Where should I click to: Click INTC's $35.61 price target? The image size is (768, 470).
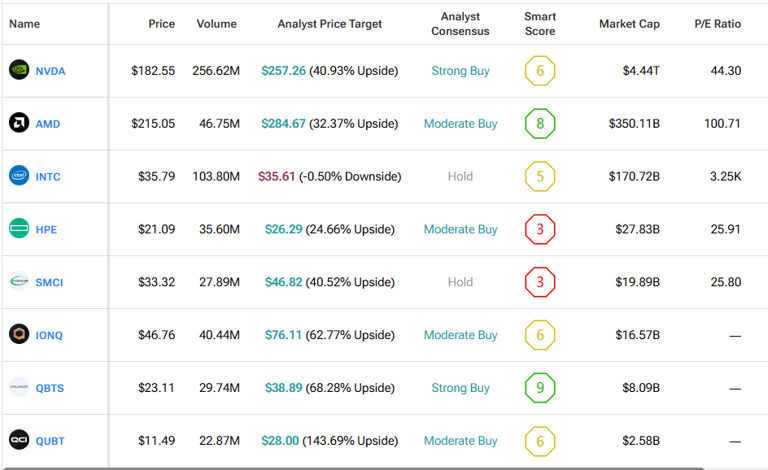pos(277,177)
